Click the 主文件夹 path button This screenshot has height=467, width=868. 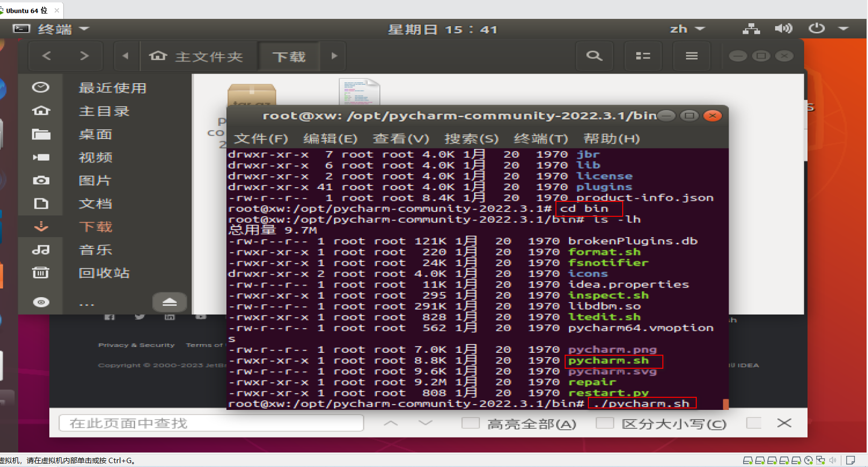coord(199,56)
